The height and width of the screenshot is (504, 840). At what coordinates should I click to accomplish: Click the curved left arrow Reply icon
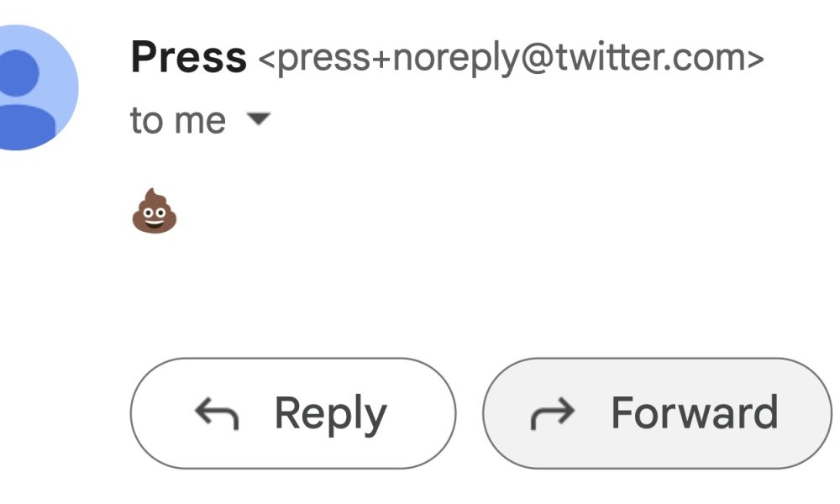tap(217, 413)
